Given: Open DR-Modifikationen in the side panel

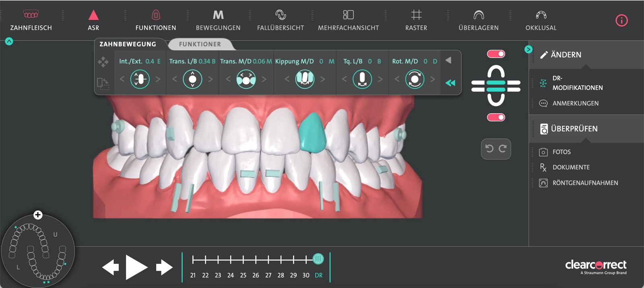Looking at the screenshot, I should pos(577,83).
